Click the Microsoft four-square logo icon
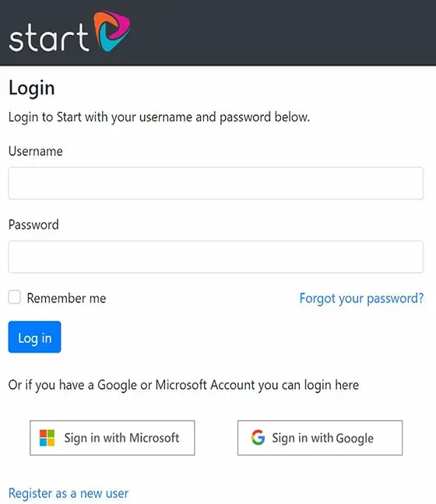Screen dimensions: 436x504 [x=47, y=438]
